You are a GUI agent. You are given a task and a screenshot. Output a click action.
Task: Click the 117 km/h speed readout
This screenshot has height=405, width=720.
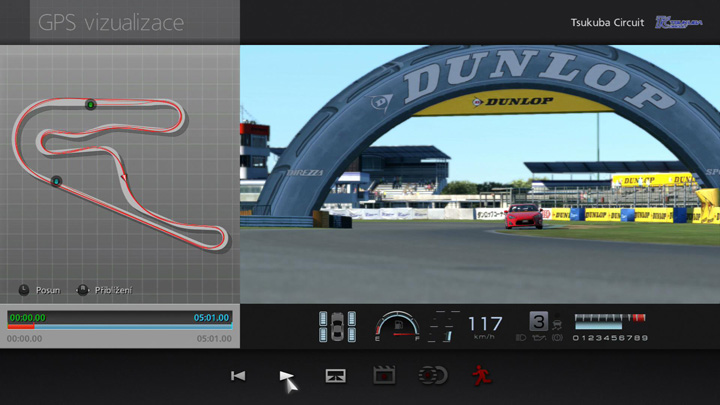(x=485, y=324)
